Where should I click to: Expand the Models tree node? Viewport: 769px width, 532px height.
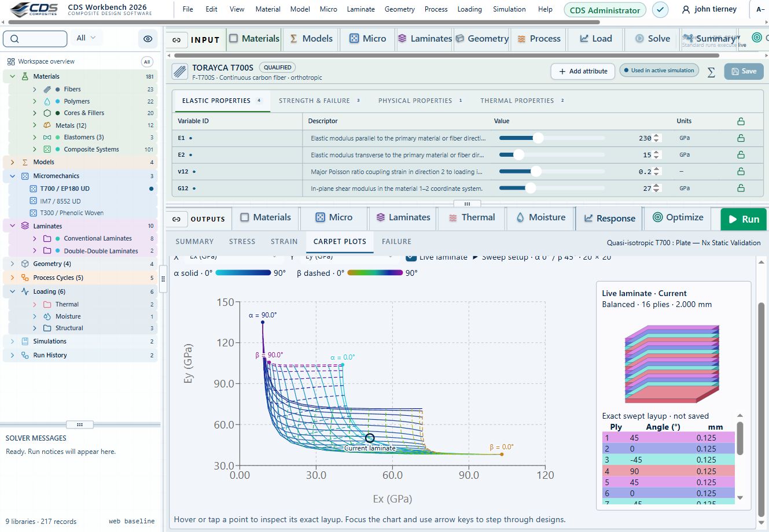(13, 162)
